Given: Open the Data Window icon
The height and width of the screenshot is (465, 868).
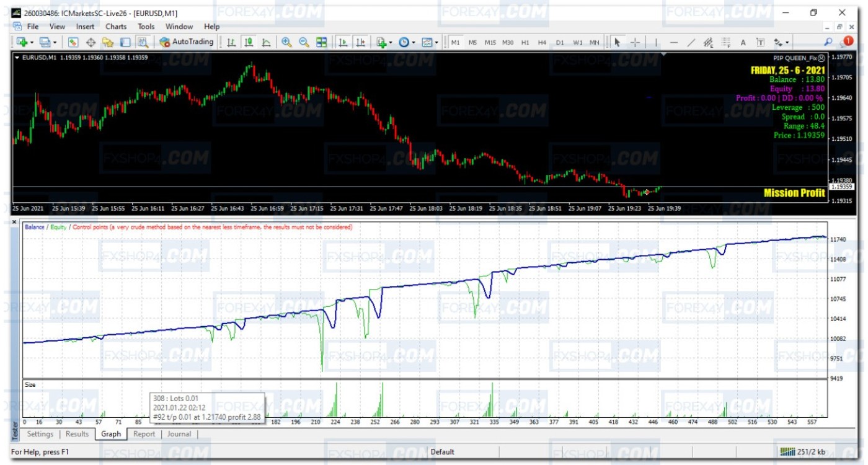Looking at the screenshot, I should pyautogui.click(x=91, y=42).
